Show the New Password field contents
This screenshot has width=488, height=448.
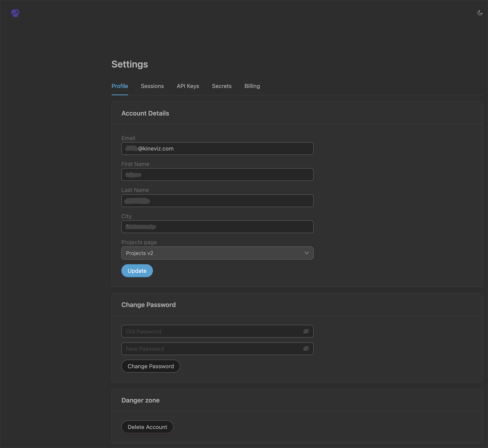(x=306, y=349)
